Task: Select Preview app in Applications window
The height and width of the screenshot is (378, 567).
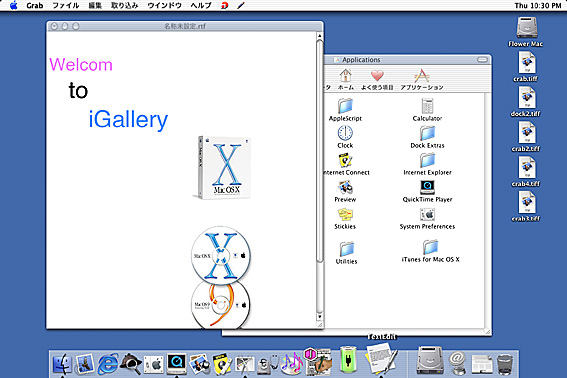Action: pos(345,191)
